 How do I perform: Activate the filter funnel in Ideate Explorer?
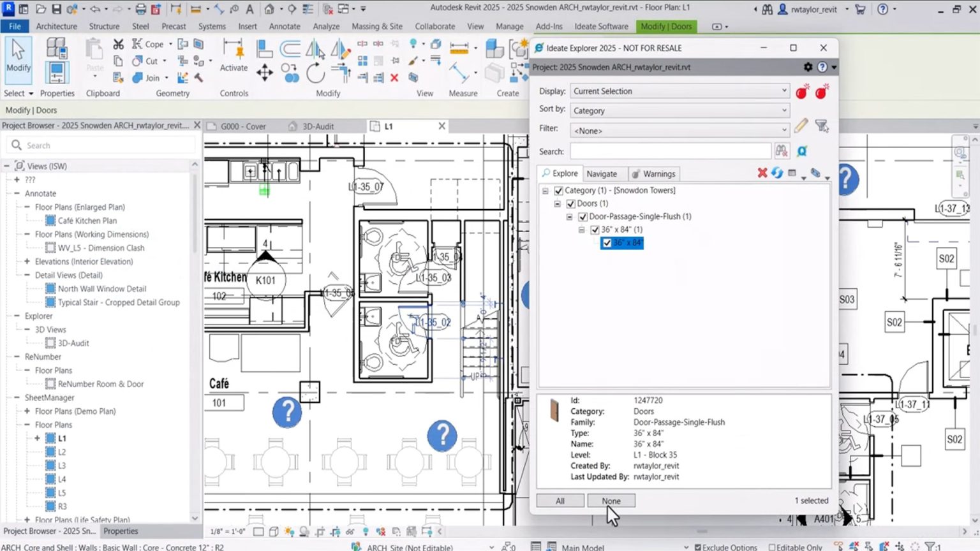[822, 126]
